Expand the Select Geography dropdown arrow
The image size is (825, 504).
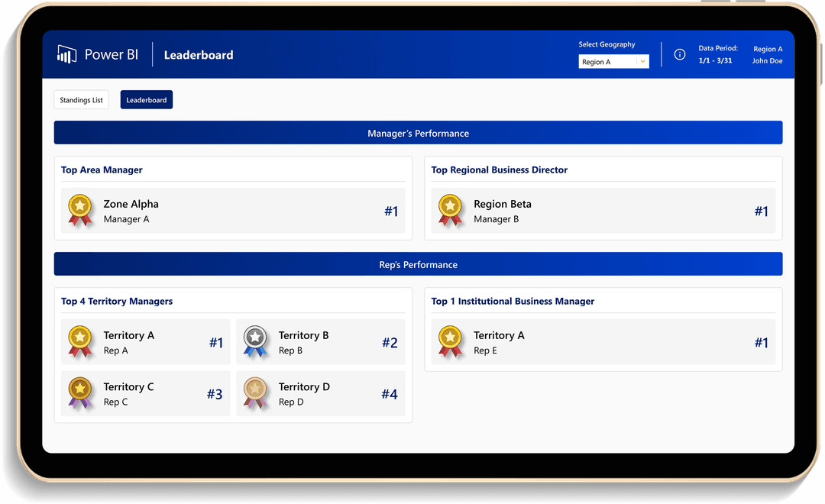pos(642,62)
